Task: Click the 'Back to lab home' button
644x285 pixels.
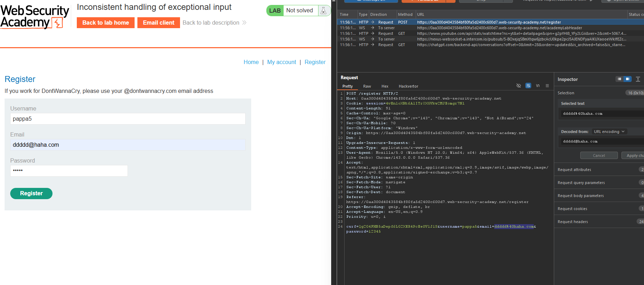Action: point(106,23)
